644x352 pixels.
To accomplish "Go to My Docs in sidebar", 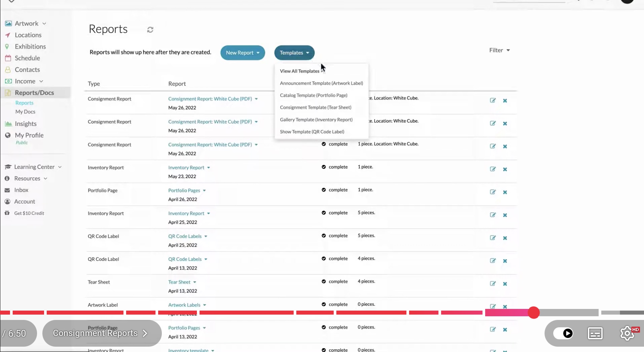I will (25, 112).
